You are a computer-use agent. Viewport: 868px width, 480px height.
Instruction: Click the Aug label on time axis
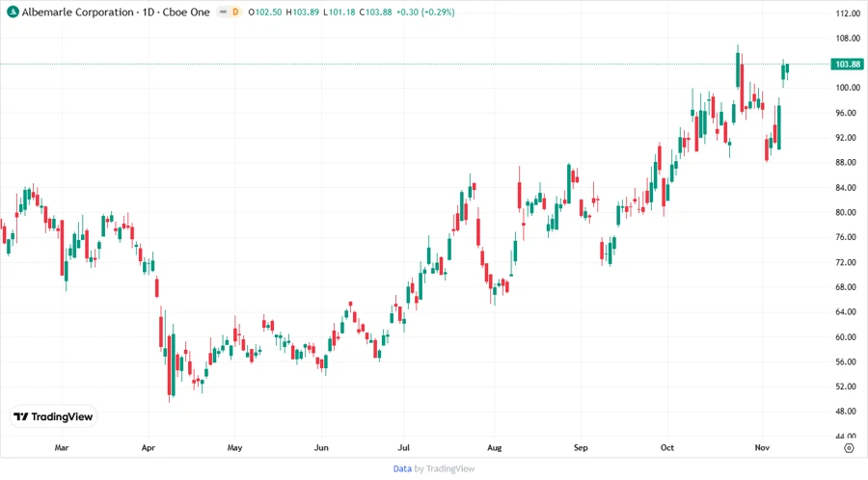[495, 447]
